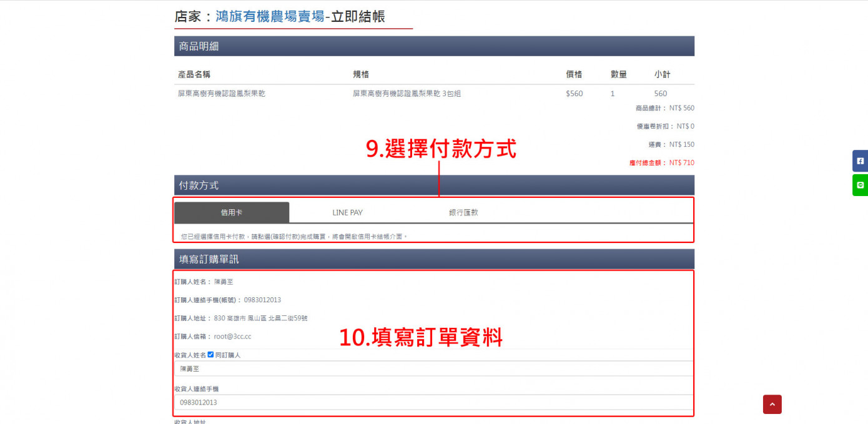
Task: Open the Facebook icon on the side
Action: (x=860, y=161)
